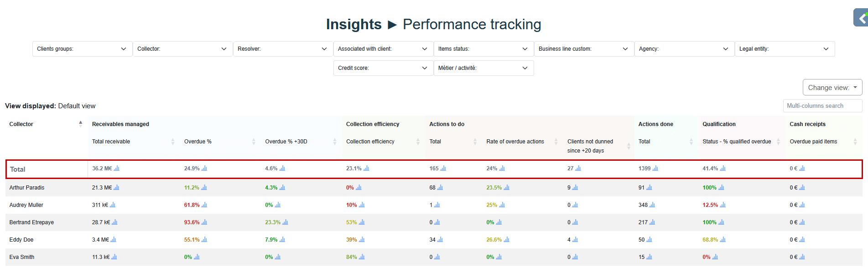Expand the Items status filter
This screenshot has height=269, width=868.
click(x=483, y=49)
